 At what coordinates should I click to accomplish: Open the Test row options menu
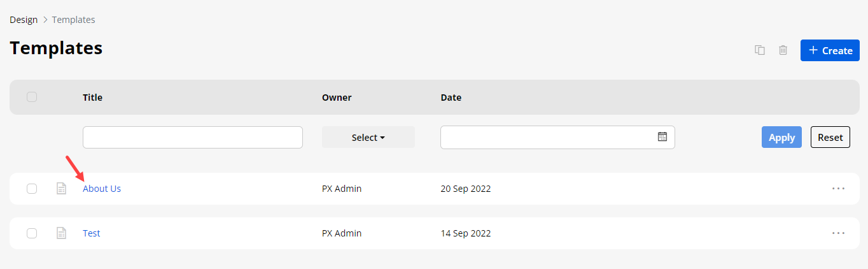[838, 233]
